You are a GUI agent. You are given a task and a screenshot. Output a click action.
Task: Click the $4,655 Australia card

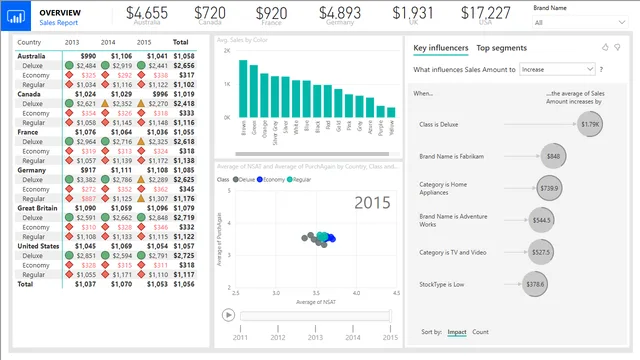pyautogui.click(x=147, y=15)
